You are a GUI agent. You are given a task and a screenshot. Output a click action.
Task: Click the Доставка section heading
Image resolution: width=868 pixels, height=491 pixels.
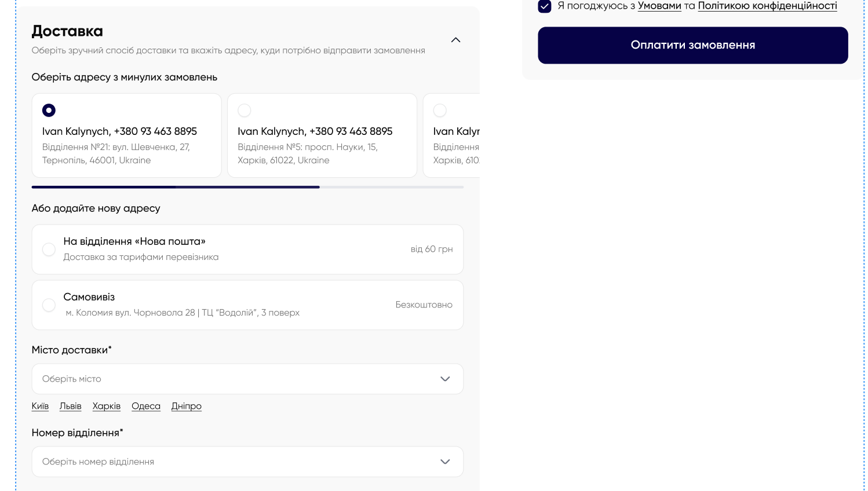67,31
